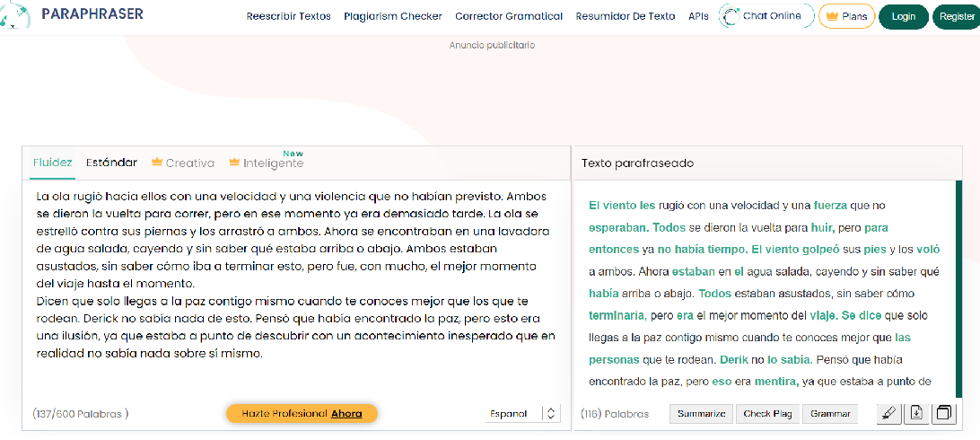
Task: Click the download paraphrased text icon
Action: pyautogui.click(x=916, y=413)
